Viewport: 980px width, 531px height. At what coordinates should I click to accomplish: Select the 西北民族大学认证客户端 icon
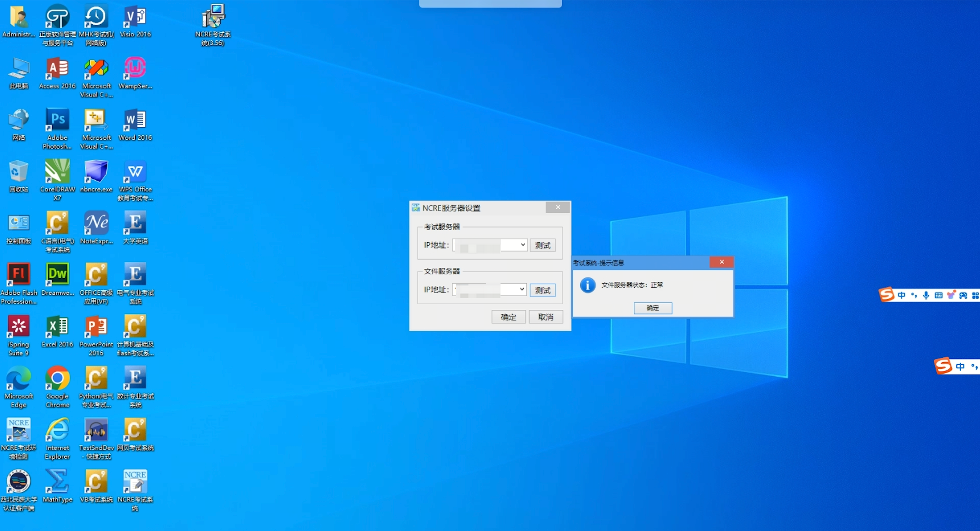(18, 491)
